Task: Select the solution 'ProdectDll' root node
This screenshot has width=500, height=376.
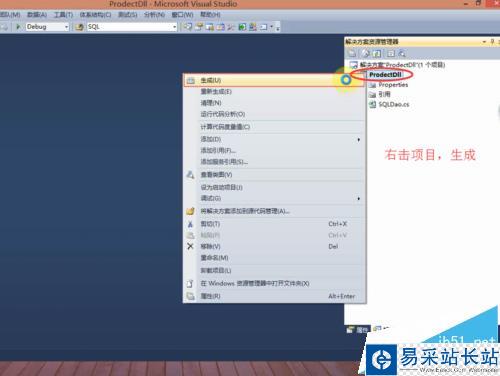Action: click(x=403, y=65)
